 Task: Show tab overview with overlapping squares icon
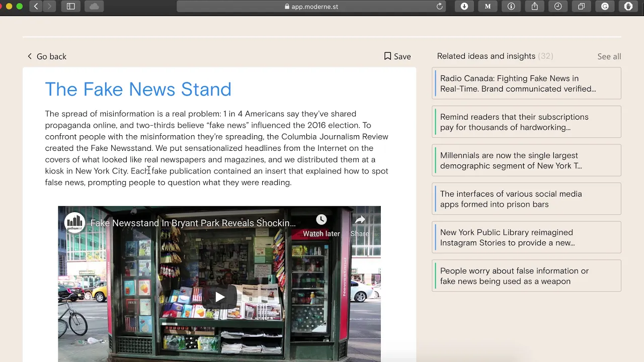pyautogui.click(x=582, y=6)
